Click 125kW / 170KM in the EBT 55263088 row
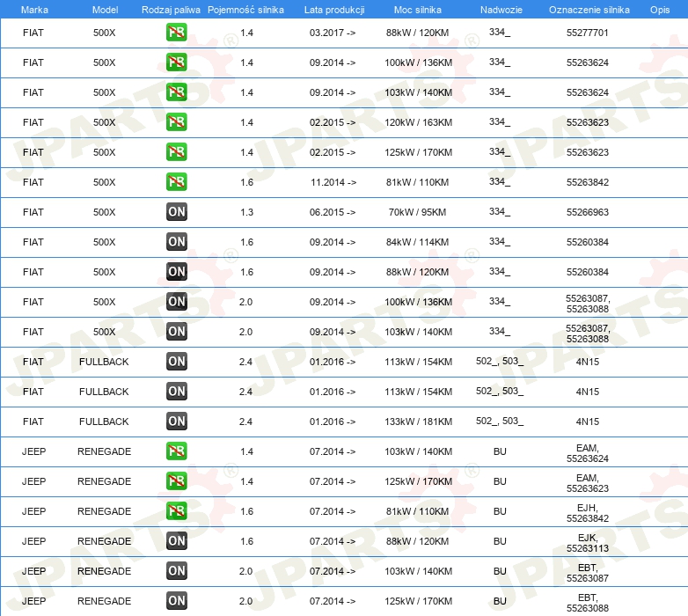688x616 pixels. 418,601
